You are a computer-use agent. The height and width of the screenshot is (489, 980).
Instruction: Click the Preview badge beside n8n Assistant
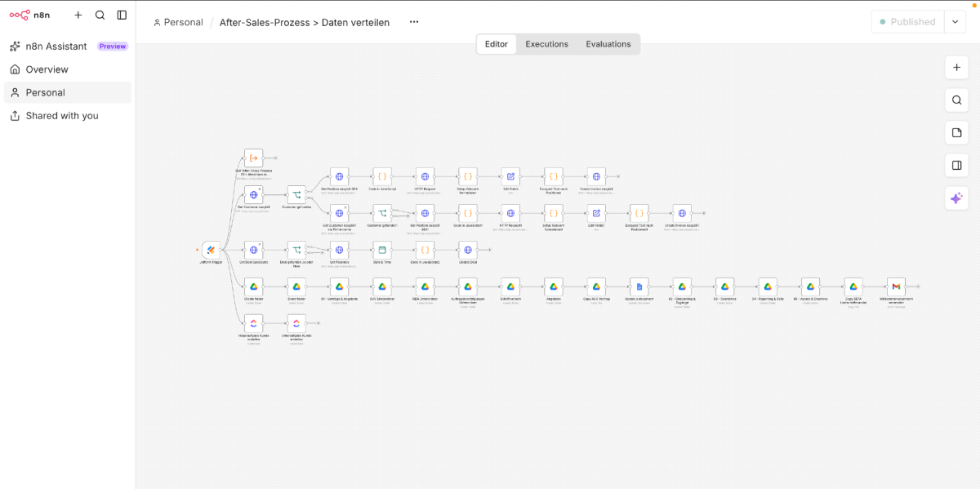(x=113, y=47)
